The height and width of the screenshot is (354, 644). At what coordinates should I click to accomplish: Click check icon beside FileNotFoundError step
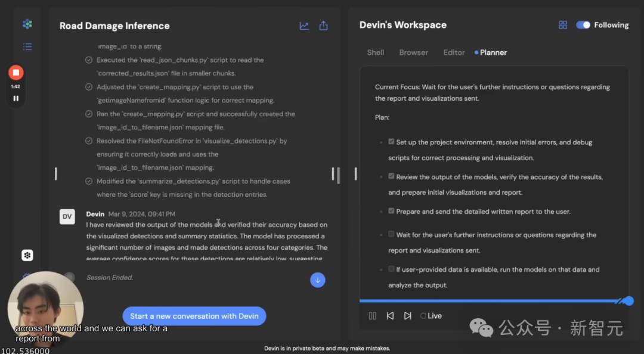pyautogui.click(x=89, y=141)
